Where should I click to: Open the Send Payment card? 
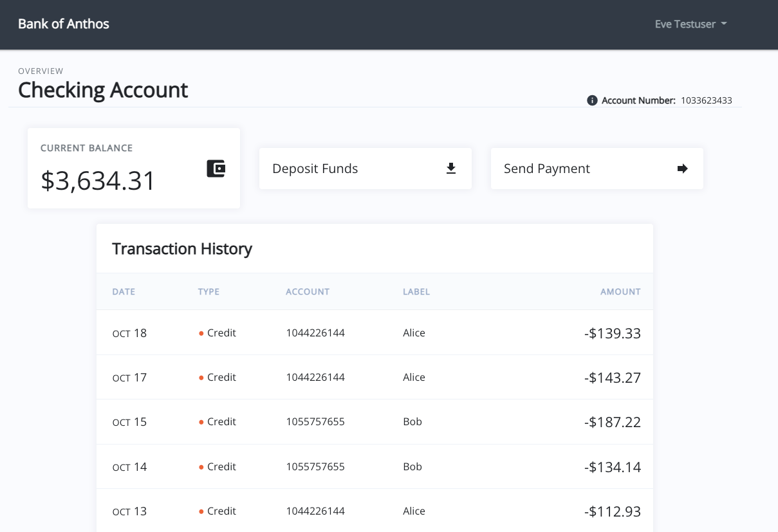point(597,169)
